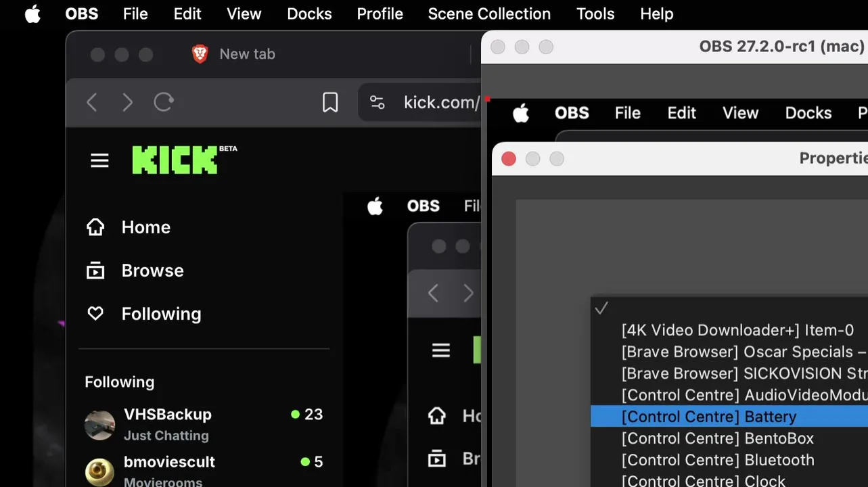Open Following in Kick sidebar
This screenshot has height=487, width=868.
click(162, 314)
